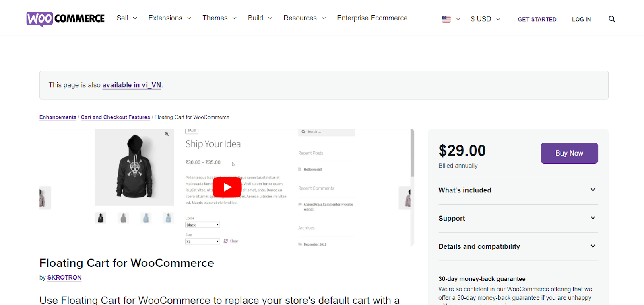Click the Billed annually text
644x305 pixels.
pos(458,166)
